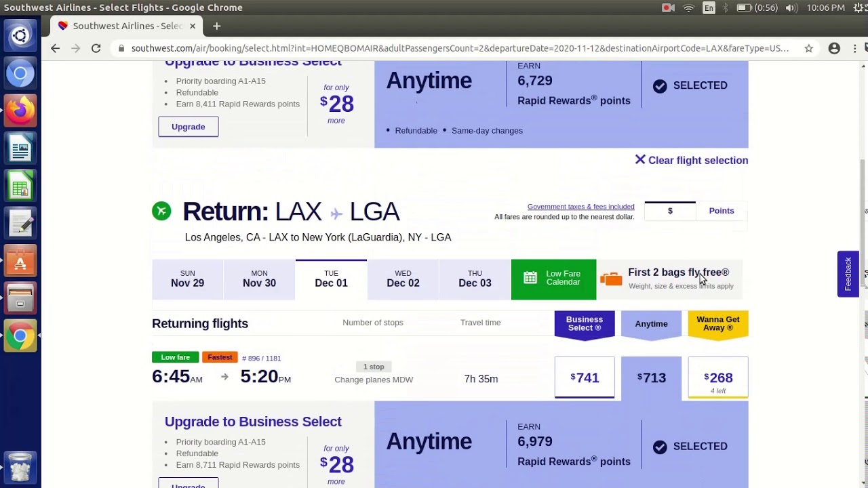Screen dimensions: 868x488
Task: Open the text editor dock icon
Action: pos(20,224)
